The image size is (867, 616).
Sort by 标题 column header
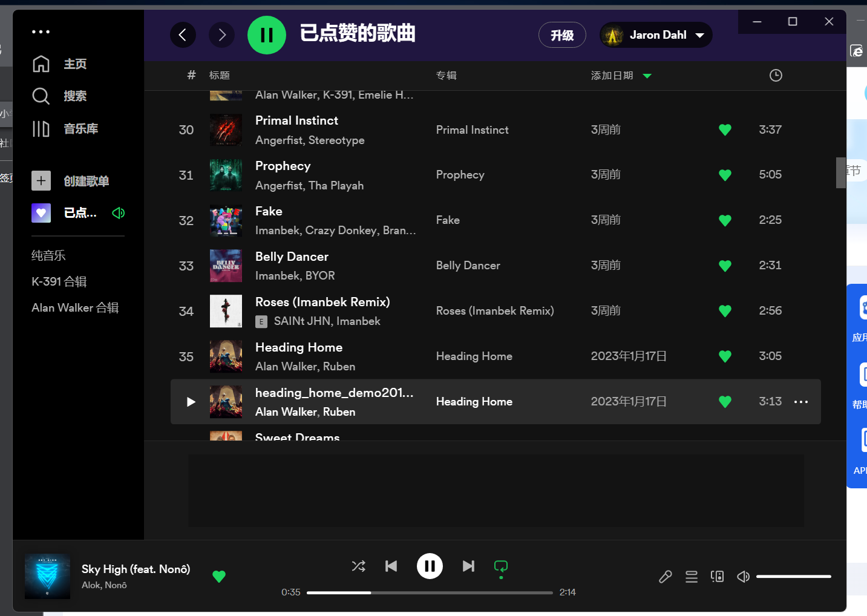click(x=220, y=75)
